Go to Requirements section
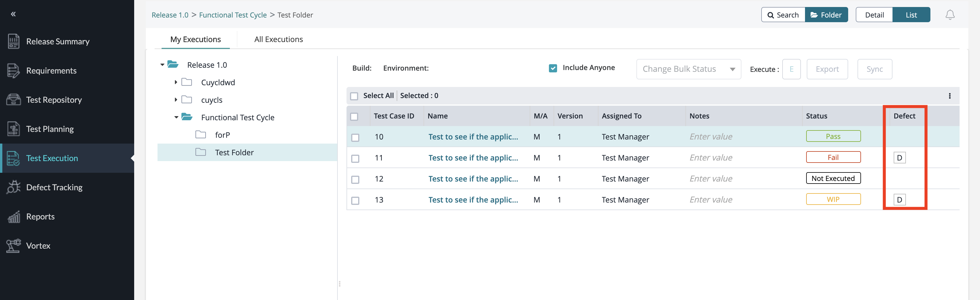This screenshot has height=300, width=980. point(51,70)
